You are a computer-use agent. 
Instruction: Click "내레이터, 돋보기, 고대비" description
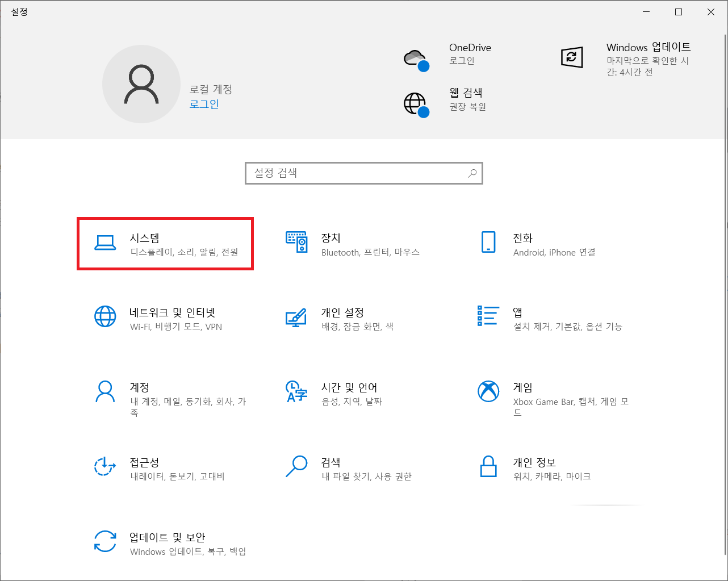pos(178,476)
